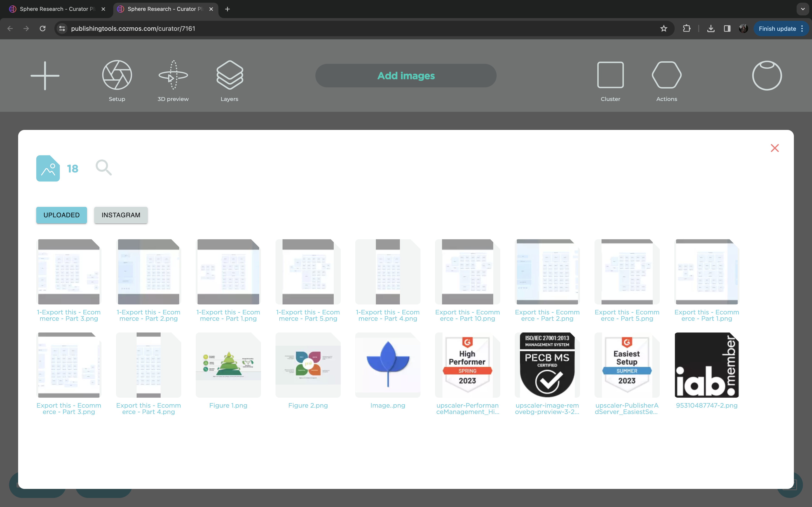Switch to the UPLOADED tab
Viewport: 812px width, 507px height.
pos(61,215)
